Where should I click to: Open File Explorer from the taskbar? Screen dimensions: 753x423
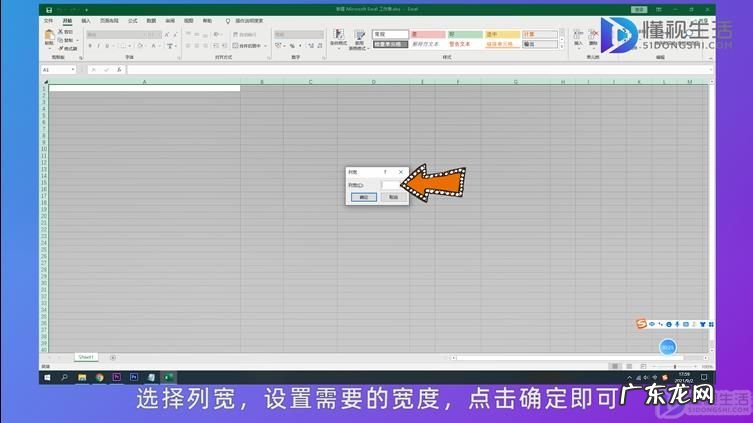[x=82, y=377]
